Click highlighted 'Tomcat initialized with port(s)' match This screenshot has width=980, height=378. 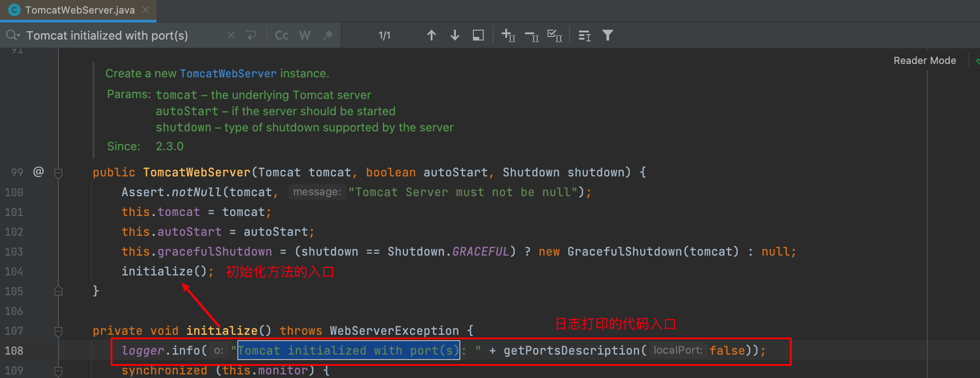pyautogui.click(x=348, y=351)
